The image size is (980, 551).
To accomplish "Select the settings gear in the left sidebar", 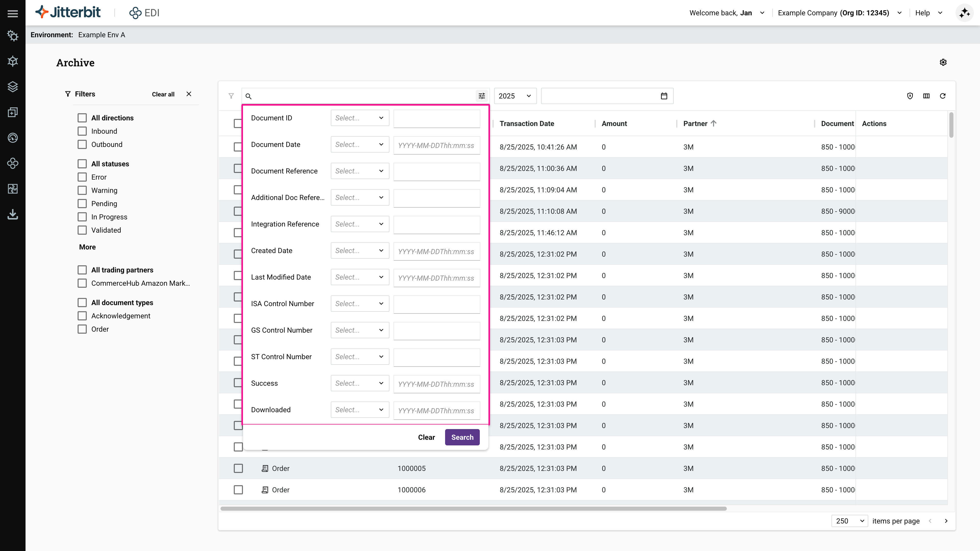I will click(x=13, y=36).
